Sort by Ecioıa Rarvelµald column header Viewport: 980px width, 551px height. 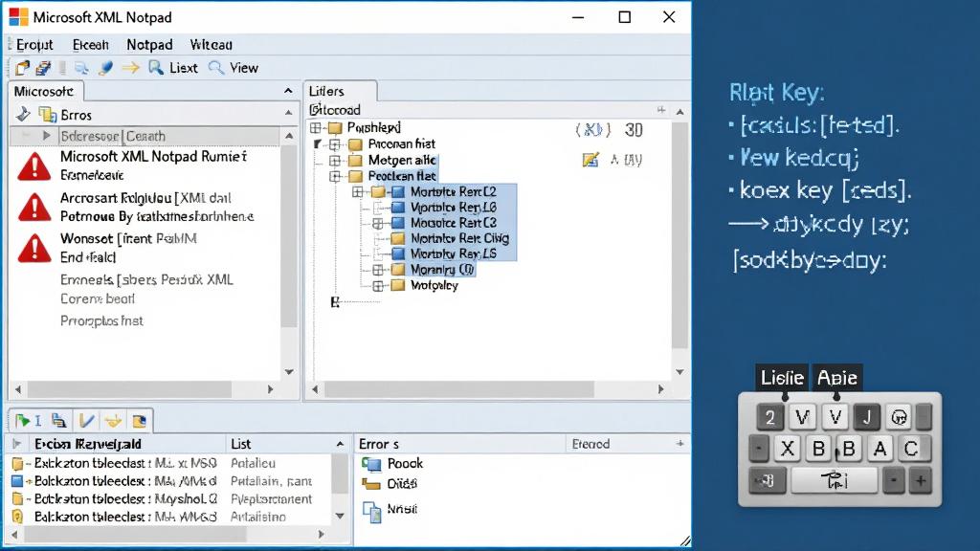(x=88, y=444)
